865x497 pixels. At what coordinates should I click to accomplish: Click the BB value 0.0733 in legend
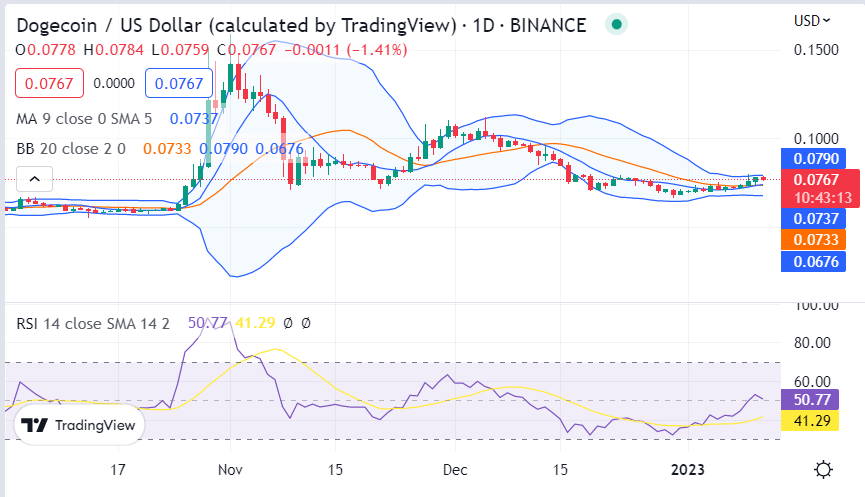167,148
